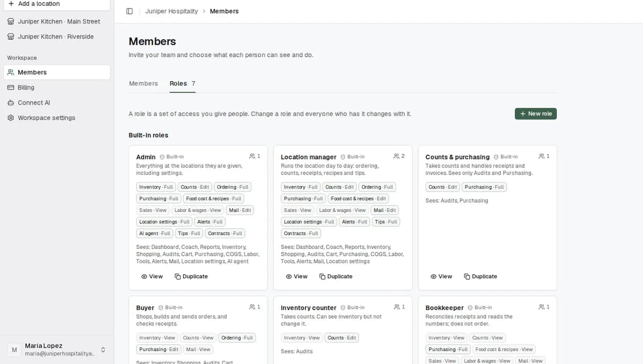Image resolution: width=643 pixels, height=364 pixels.
Task: Click Buyer's Mail · View chip
Action: (198, 350)
